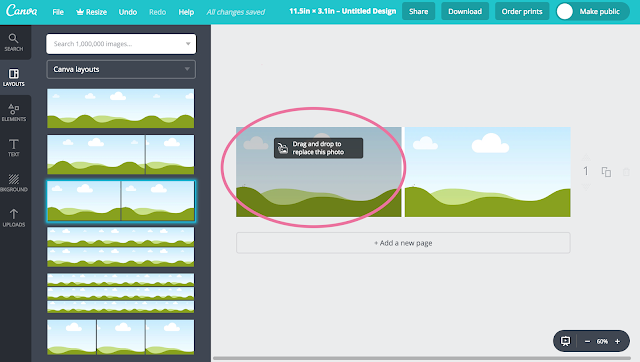Move page down with the arrow
The image size is (640, 362).
tap(586, 186)
